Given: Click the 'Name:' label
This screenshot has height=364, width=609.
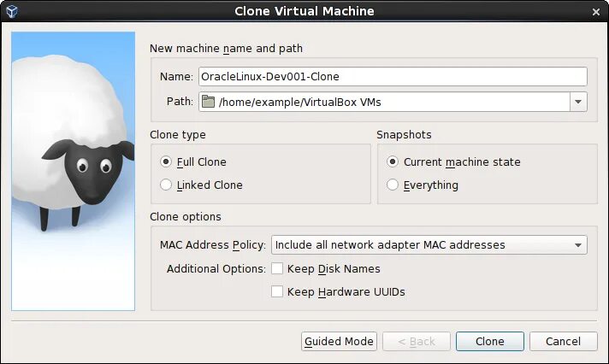Looking at the screenshot, I should click(176, 77).
